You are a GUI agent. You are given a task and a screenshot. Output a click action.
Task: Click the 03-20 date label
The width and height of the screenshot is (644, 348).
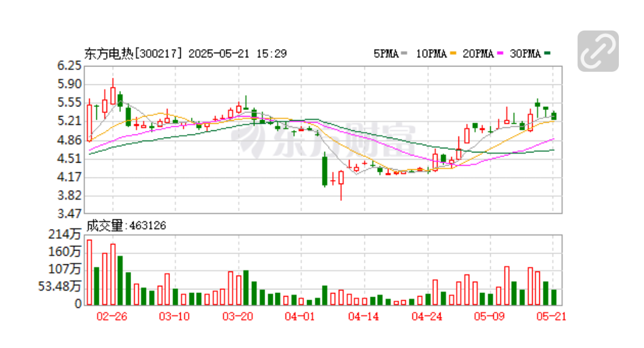(x=238, y=316)
